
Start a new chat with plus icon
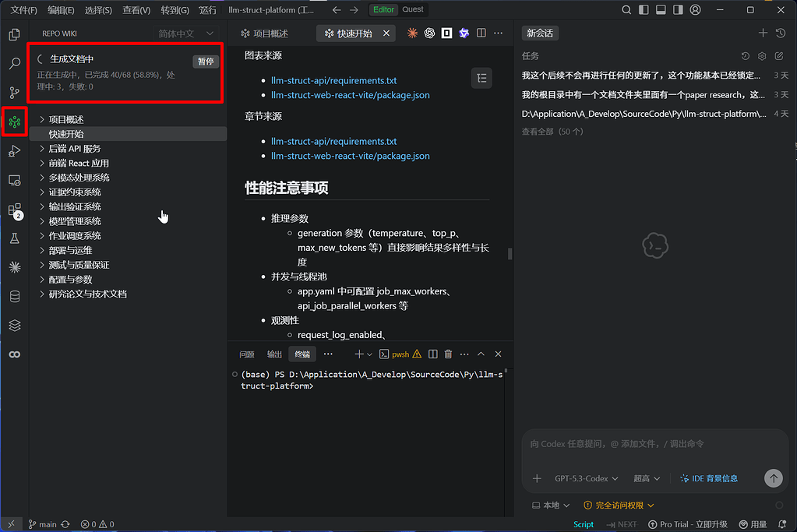pyautogui.click(x=763, y=33)
